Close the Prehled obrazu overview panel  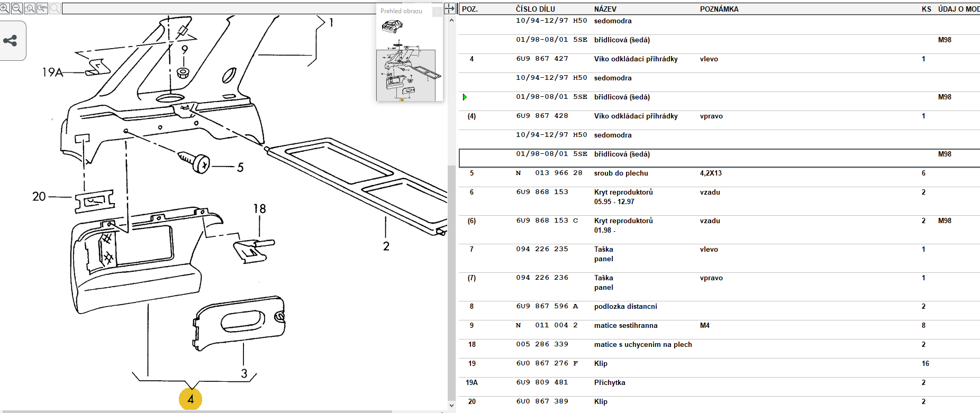click(x=437, y=11)
